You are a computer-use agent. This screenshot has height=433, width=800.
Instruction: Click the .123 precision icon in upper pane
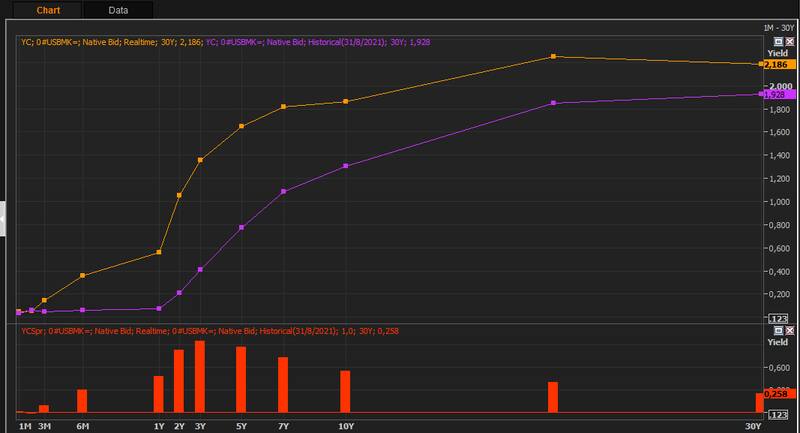click(x=777, y=317)
